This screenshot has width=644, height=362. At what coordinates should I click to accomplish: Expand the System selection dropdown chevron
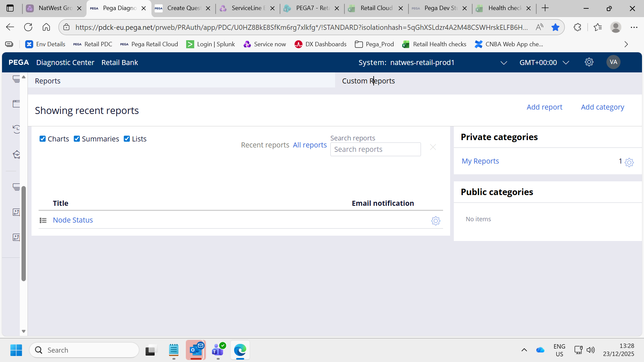[x=503, y=63]
